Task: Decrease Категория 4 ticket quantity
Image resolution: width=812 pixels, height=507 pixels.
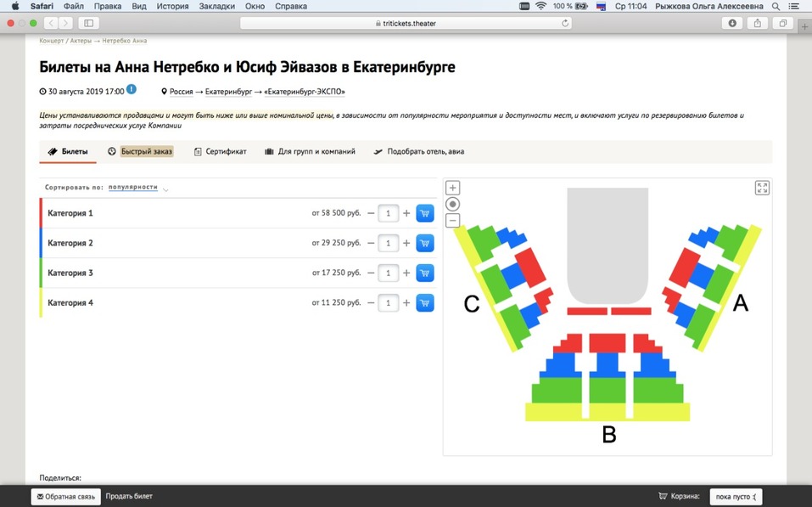Action: 371,303
